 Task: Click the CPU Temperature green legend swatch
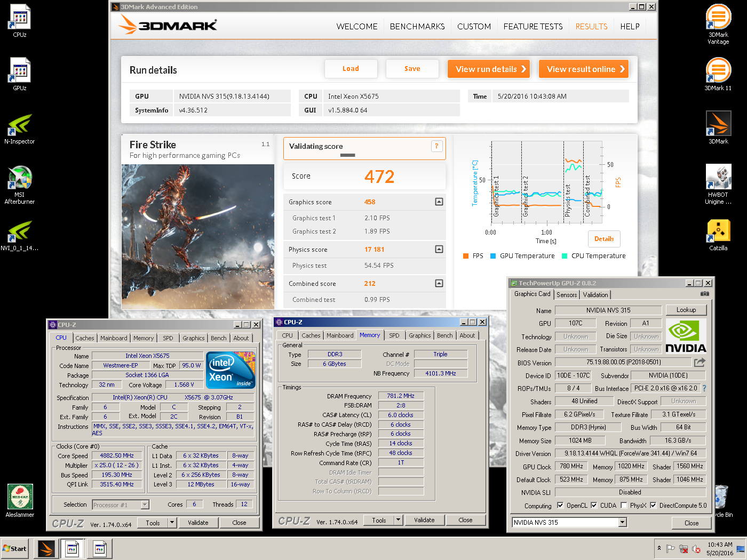point(565,256)
